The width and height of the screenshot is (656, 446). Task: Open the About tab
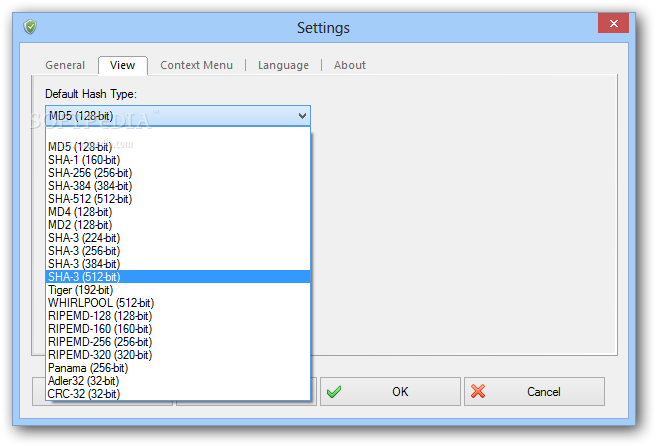(x=350, y=65)
